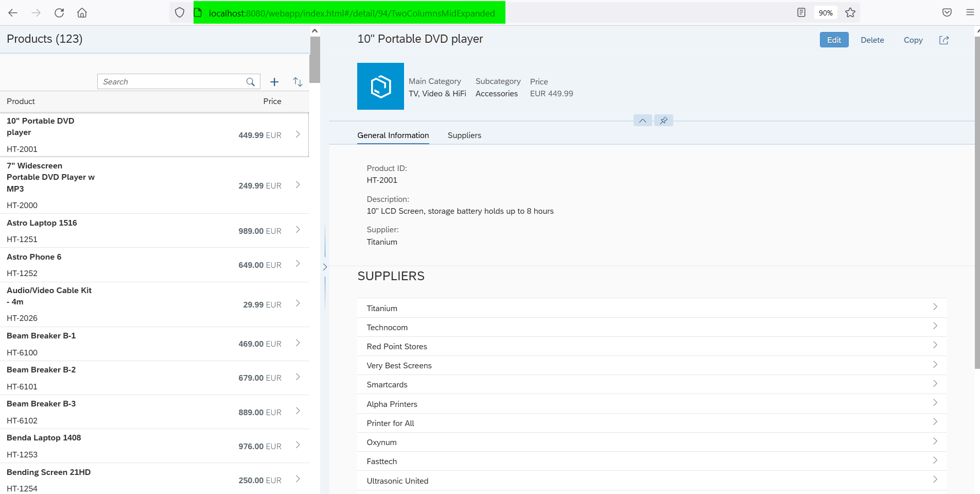Open the 7" Widescreen Portable DVD Player chevron
This screenshot has width=980, height=494.
[x=297, y=185]
